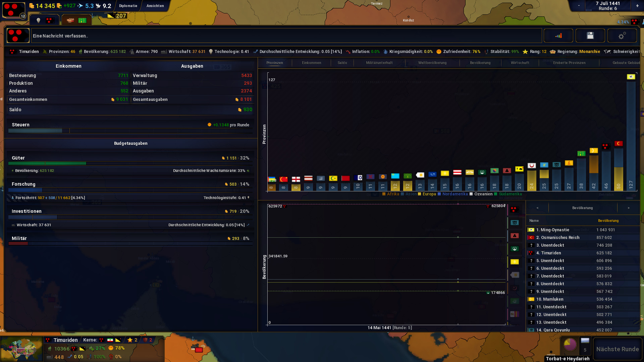Increase game speed with the plus button

coord(637,6)
